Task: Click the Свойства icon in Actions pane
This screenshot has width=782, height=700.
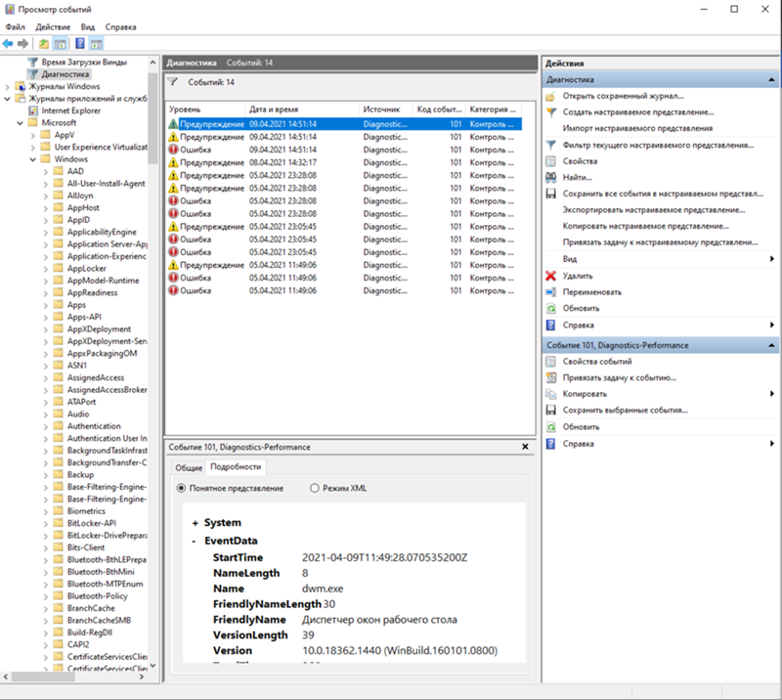Action: tap(550, 161)
